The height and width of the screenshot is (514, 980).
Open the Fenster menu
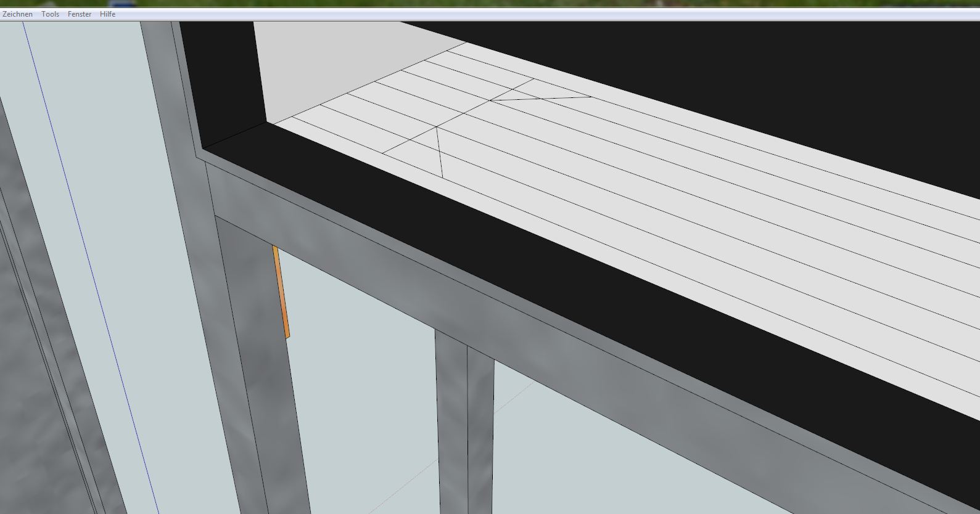pos(80,14)
